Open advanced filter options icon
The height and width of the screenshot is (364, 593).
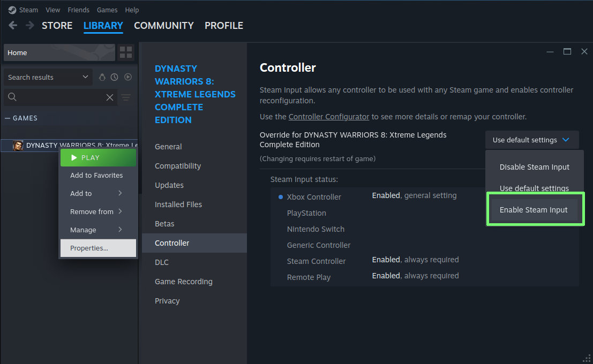[126, 97]
